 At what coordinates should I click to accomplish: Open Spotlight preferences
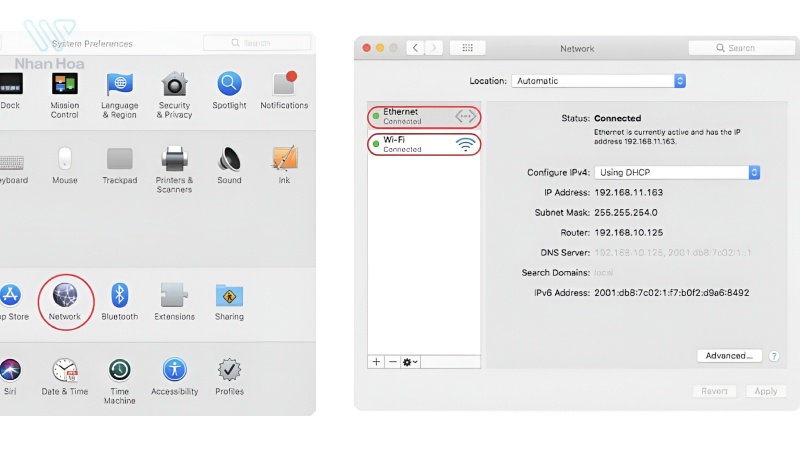pyautogui.click(x=229, y=91)
